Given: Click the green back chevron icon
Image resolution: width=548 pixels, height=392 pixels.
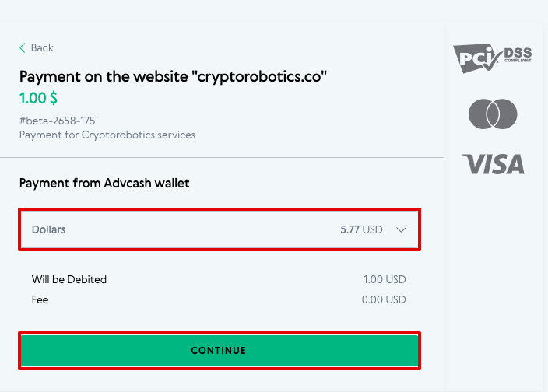Looking at the screenshot, I should [x=23, y=47].
